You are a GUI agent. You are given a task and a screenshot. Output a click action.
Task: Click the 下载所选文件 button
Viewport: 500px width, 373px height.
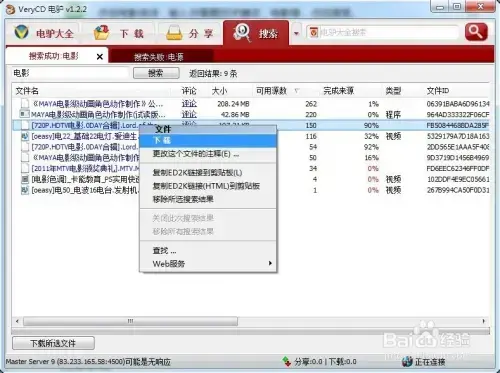tap(53, 343)
